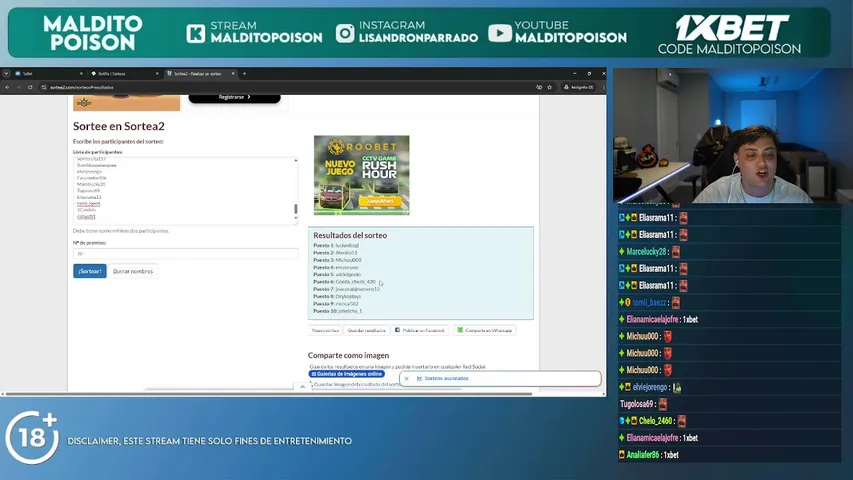Click the tomi_baezz chat username

649,303
